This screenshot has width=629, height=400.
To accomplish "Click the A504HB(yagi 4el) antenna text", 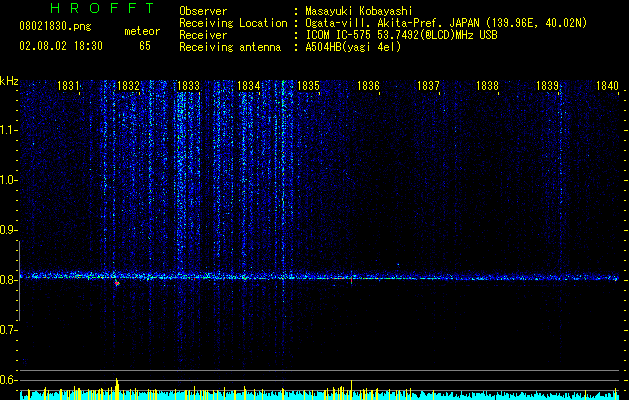I will coord(353,47).
